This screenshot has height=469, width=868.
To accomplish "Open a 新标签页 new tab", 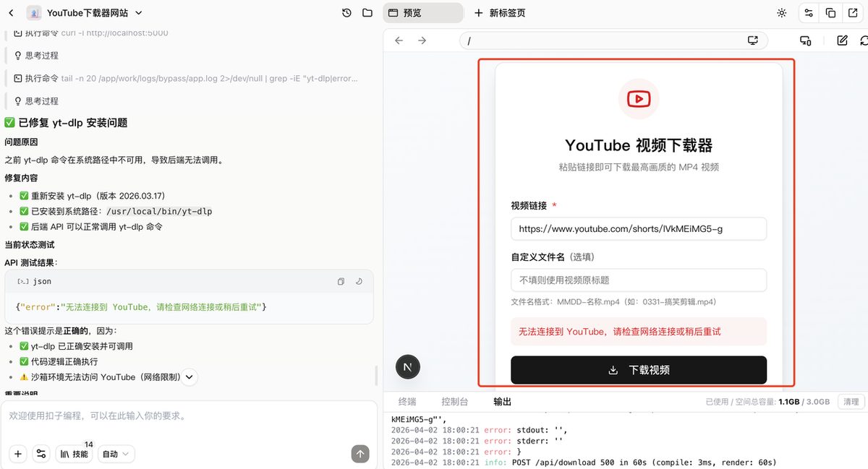I will pos(500,13).
